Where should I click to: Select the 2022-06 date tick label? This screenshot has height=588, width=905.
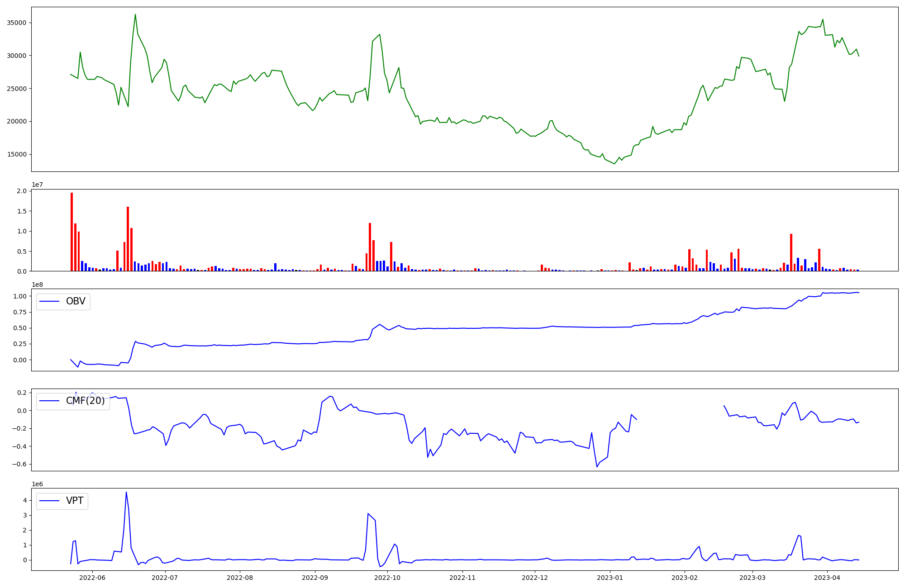pos(92,578)
